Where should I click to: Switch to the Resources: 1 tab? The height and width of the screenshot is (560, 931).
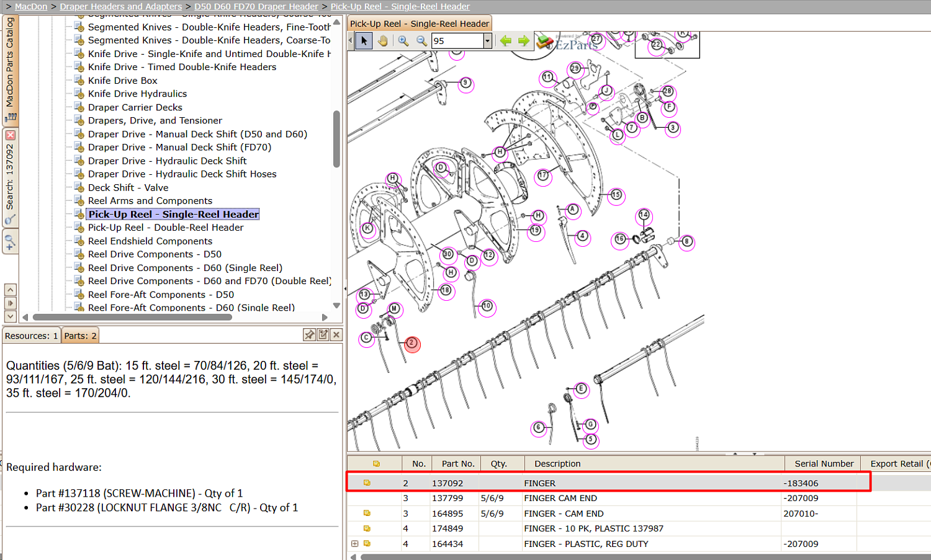32,336
